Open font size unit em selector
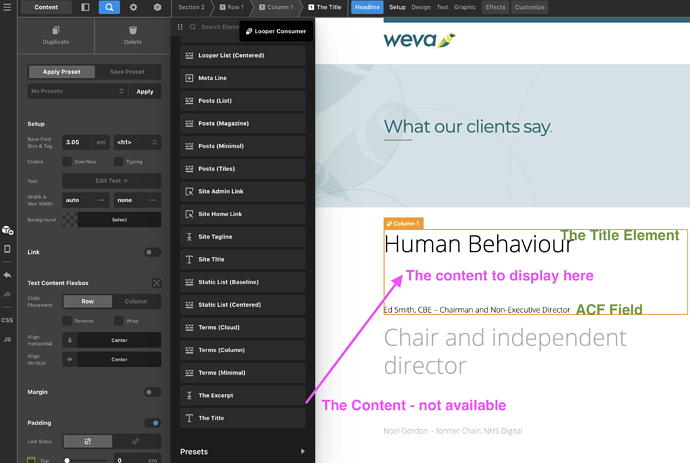690x463 pixels. tap(101, 142)
